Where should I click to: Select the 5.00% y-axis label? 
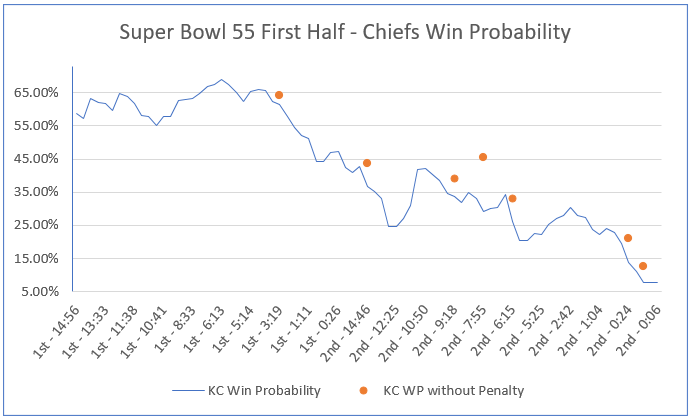(41, 292)
